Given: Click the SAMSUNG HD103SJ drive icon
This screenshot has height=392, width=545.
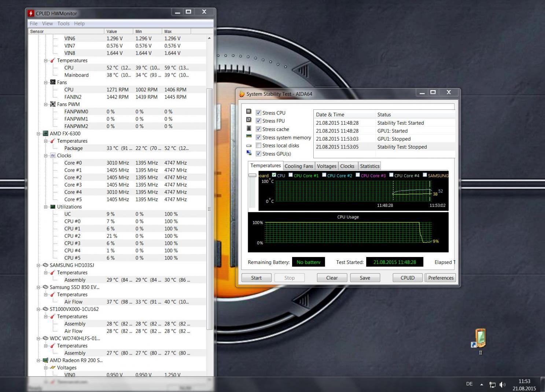Looking at the screenshot, I should point(45,265).
